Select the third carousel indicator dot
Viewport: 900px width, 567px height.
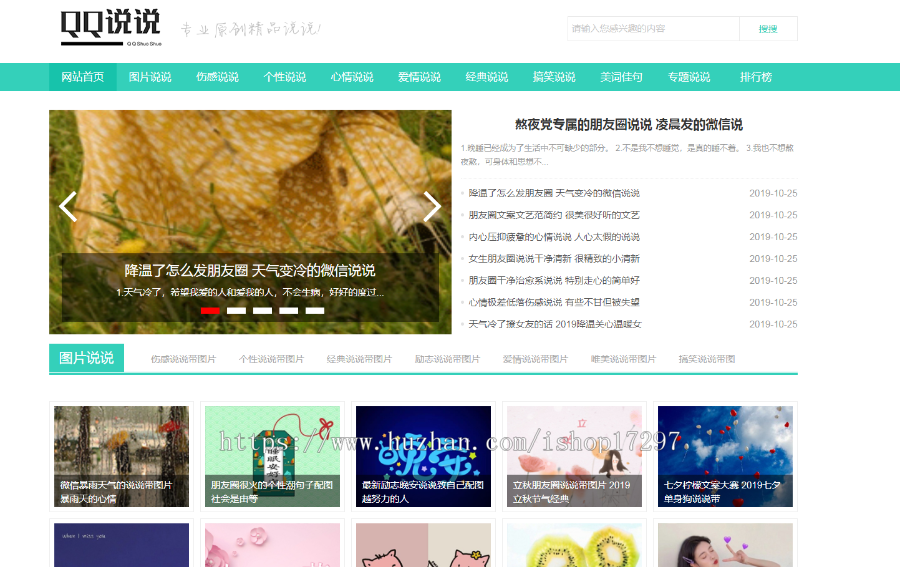click(x=262, y=310)
